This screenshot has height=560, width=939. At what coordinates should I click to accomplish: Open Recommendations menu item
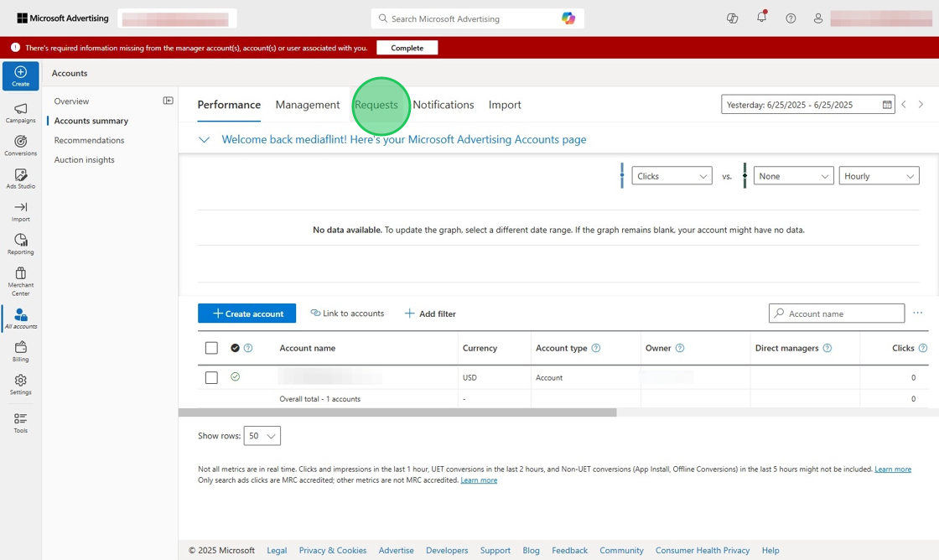click(89, 140)
